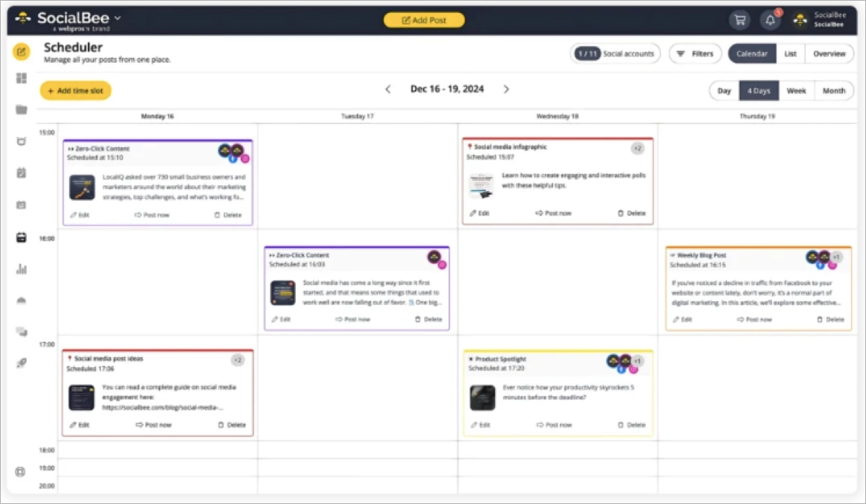Select the dashboard grid icon in sidebar
The height and width of the screenshot is (504, 866).
21,78
